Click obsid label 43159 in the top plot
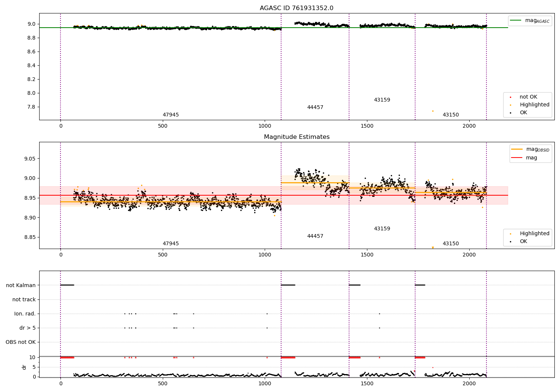The height and width of the screenshot is (392, 560). [382, 100]
